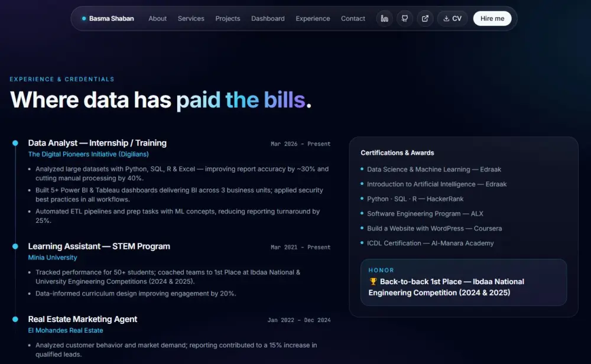Click 'Certifications & Awards' heading

397,152
